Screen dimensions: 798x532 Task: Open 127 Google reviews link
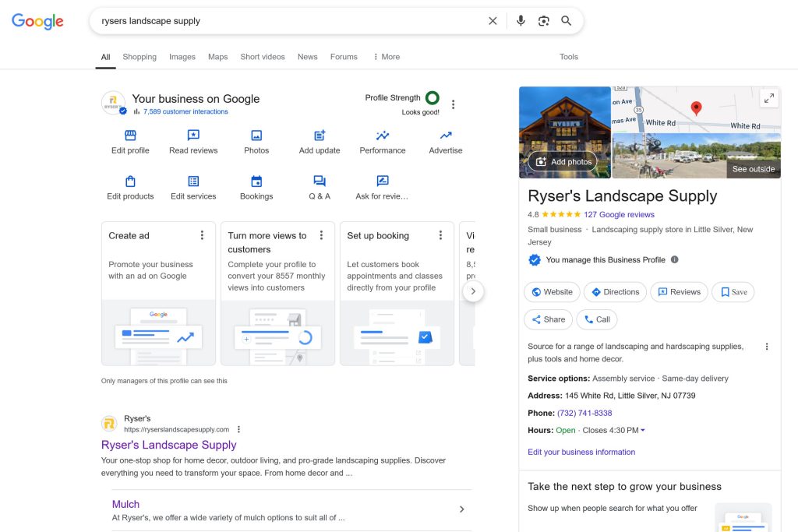619,215
